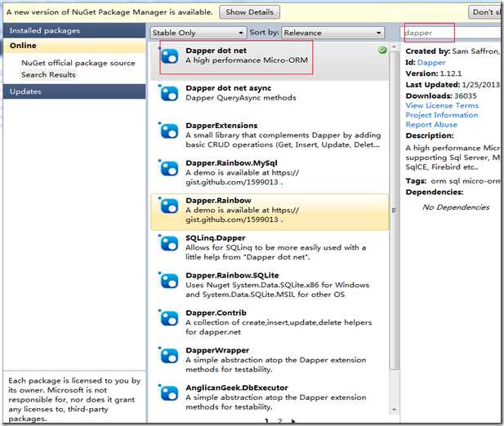The width and height of the screenshot is (504, 426).
Task: Select the Dapper dot net async title
Action: coord(229,88)
